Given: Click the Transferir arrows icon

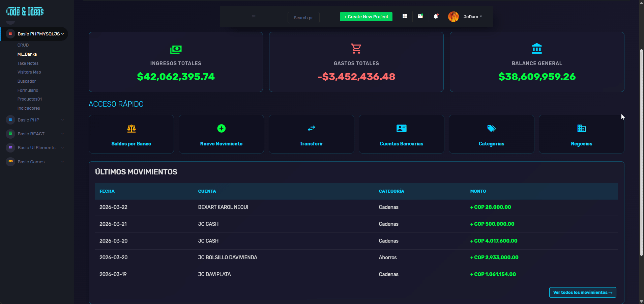Looking at the screenshot, I should 311,129.
